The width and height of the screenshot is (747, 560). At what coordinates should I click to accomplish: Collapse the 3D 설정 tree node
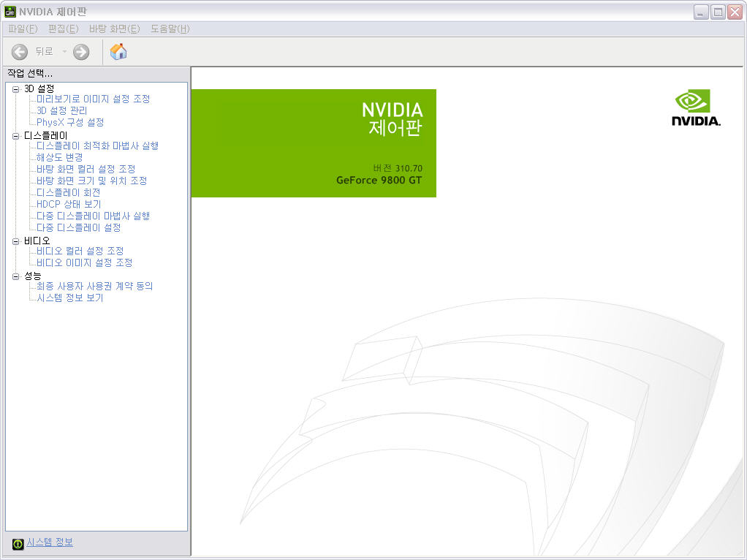click(x=16, y=89)
